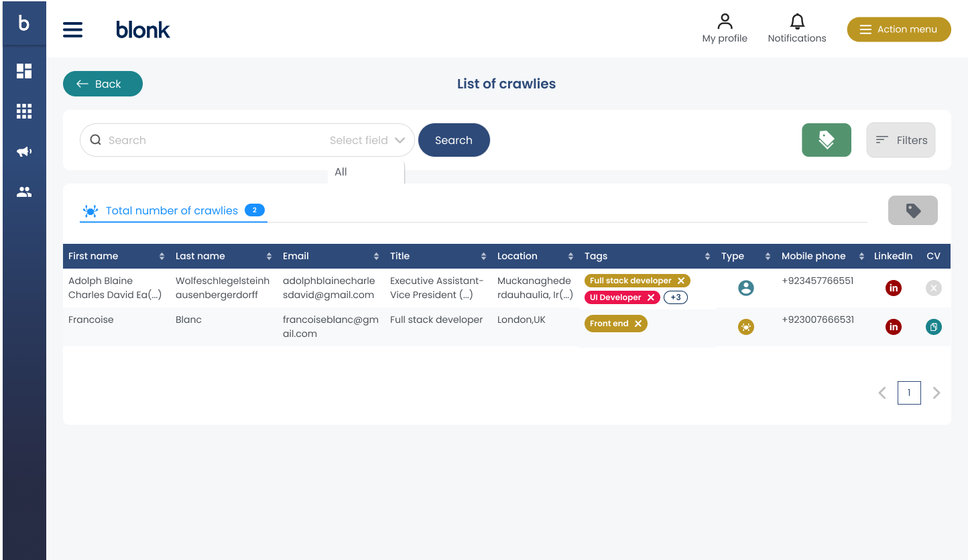
Task: Click the grid apps icon in sidebar
Action: [24, 111]
